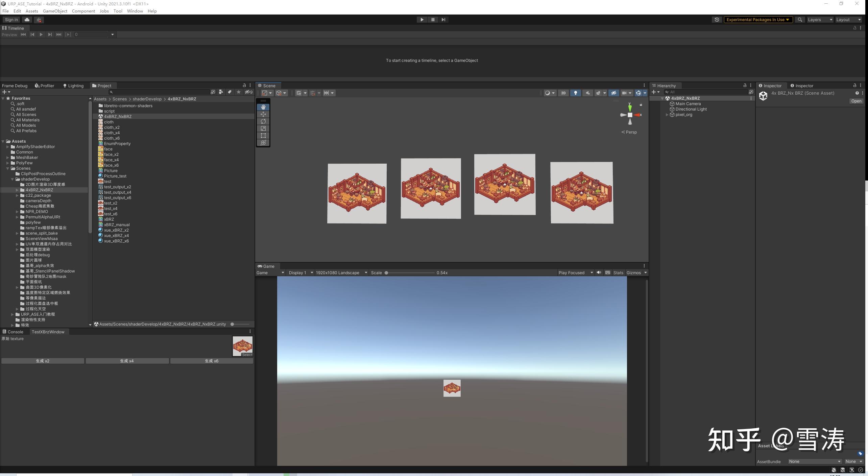868x476 pixels.
Task: Open the 1920x1080 Landscape resolution dropdown
Action: (x=341, y=272)
